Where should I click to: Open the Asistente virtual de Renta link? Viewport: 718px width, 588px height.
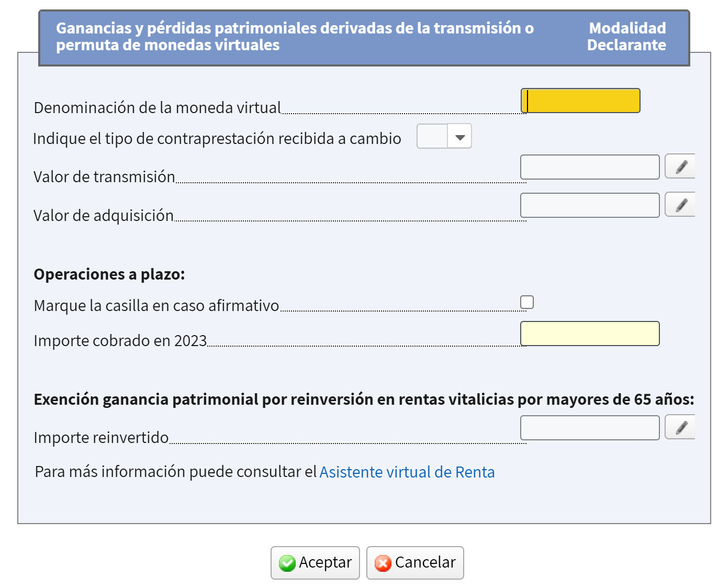click(x=407, y=472)
